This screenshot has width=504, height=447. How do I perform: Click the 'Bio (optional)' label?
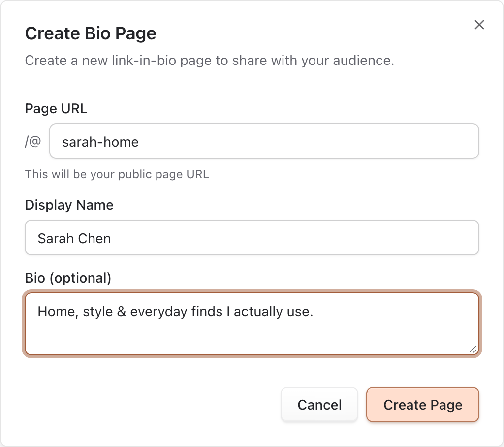pos(68,278)
